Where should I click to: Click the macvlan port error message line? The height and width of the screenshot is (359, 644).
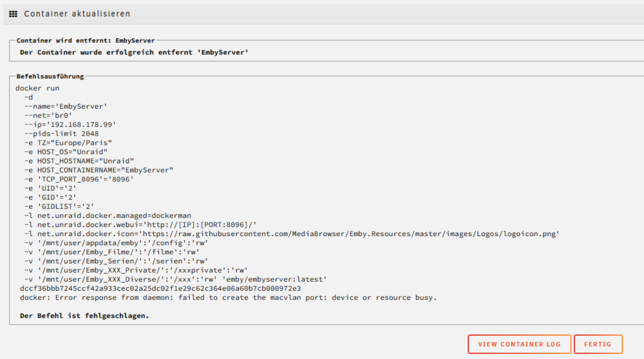pyautogui.click(x=229, y=297)
